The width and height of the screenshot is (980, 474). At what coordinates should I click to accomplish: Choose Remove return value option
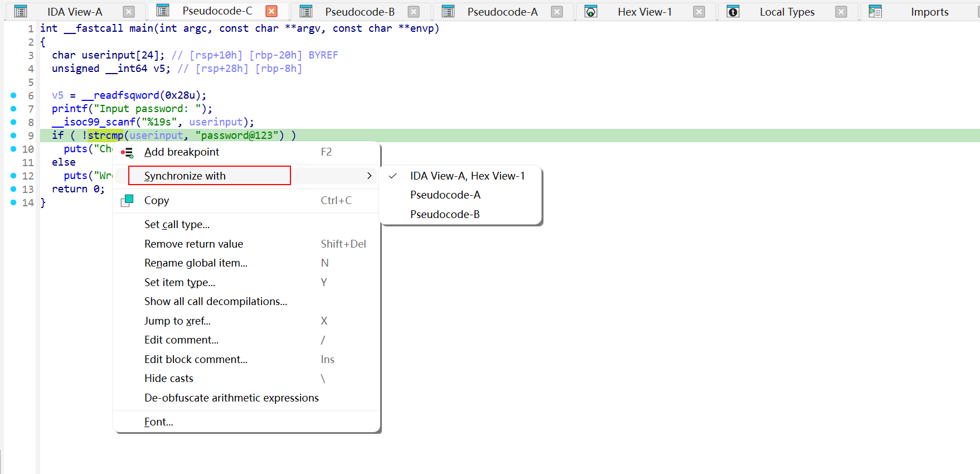click(x=247, y=244)
